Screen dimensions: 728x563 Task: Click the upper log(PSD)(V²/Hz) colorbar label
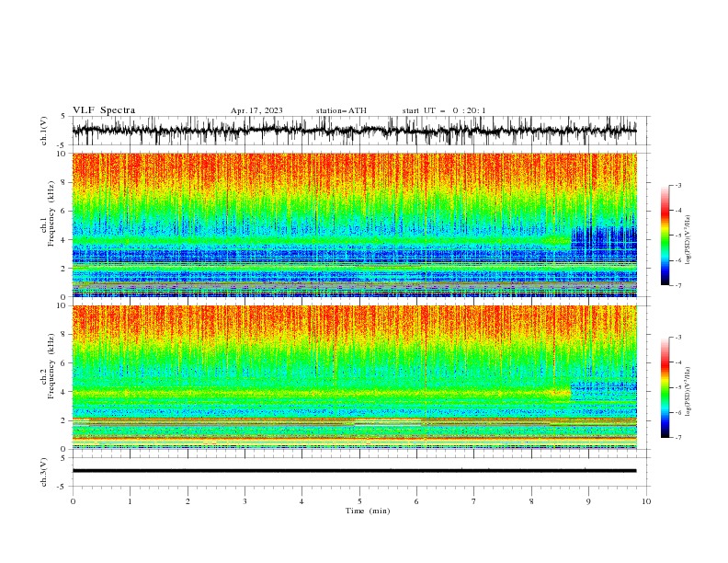(x=688, y=240)
